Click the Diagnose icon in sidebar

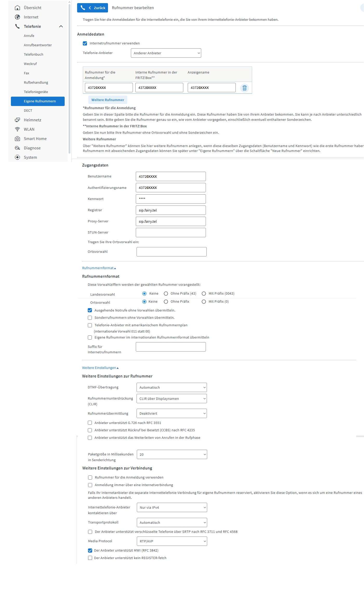[17, 148]
